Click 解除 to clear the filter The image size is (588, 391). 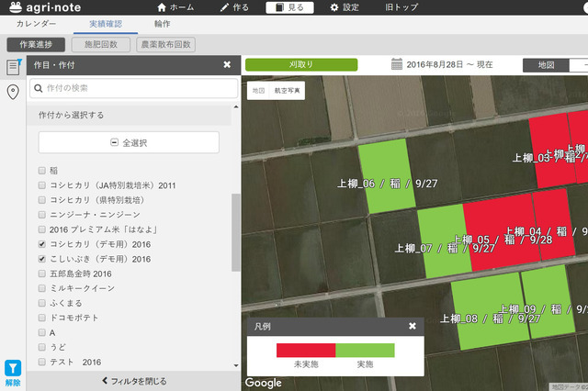13,383
